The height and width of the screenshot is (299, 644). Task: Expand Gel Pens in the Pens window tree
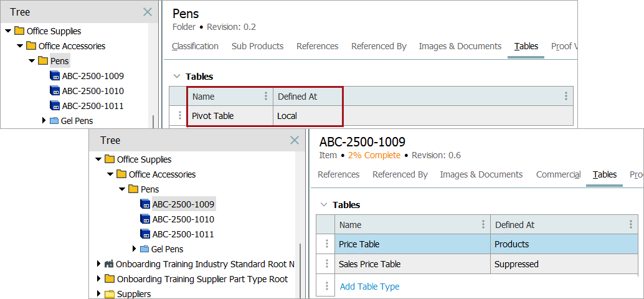(x=44, y=120)
